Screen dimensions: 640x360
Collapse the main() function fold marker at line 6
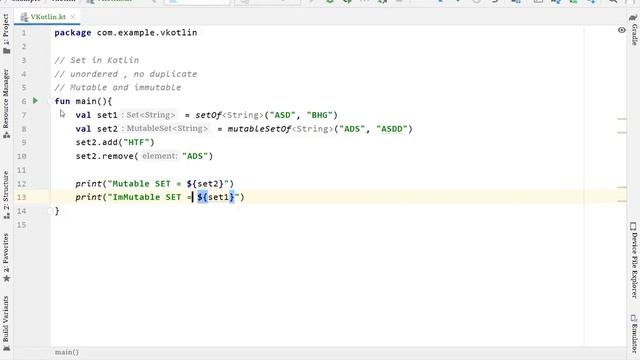(x=50, y=101)
